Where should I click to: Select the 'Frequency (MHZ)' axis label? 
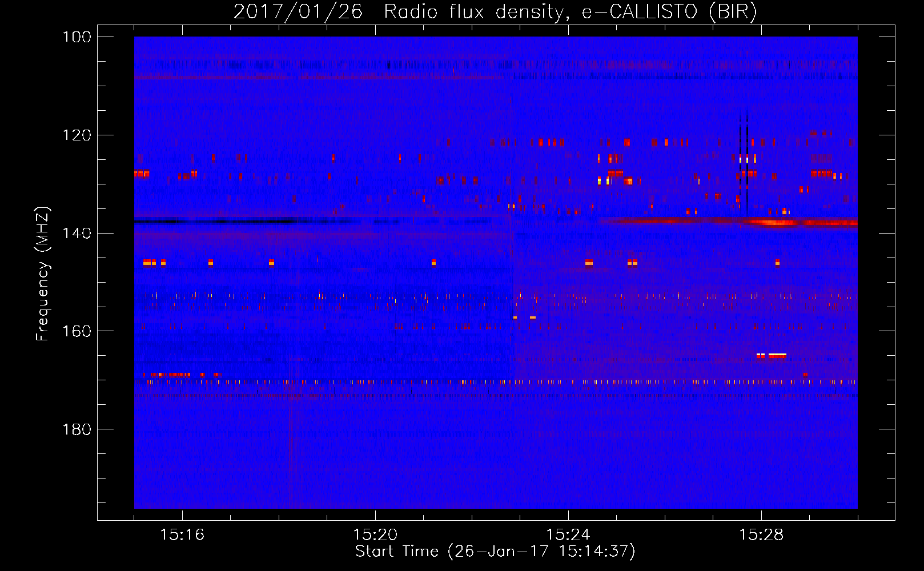43,274
